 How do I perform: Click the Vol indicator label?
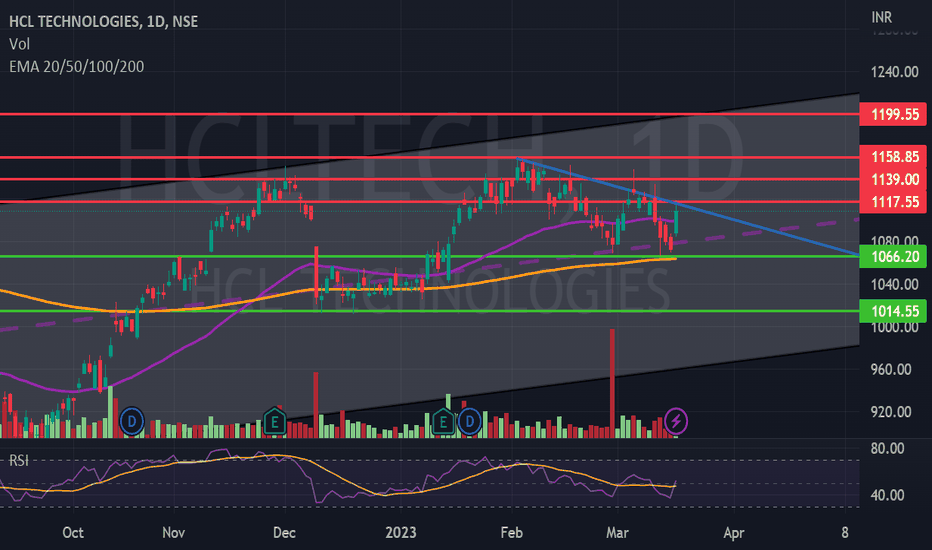[x=19, y=44]
